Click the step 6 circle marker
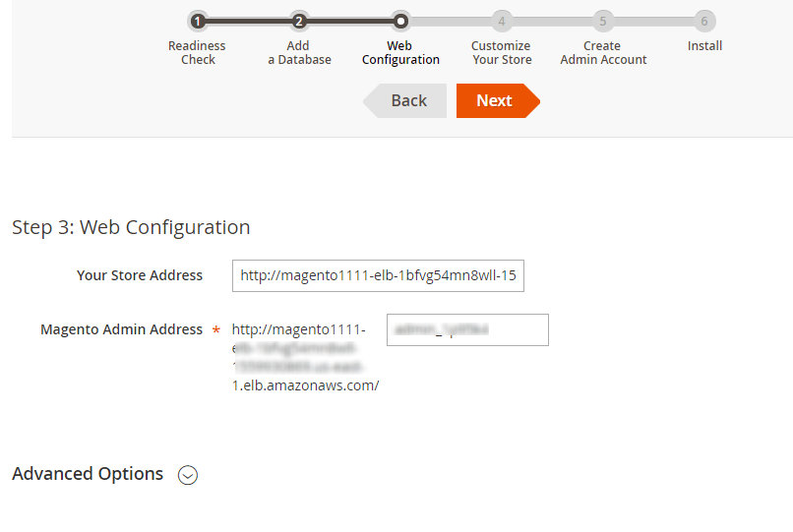 (704, 21)
